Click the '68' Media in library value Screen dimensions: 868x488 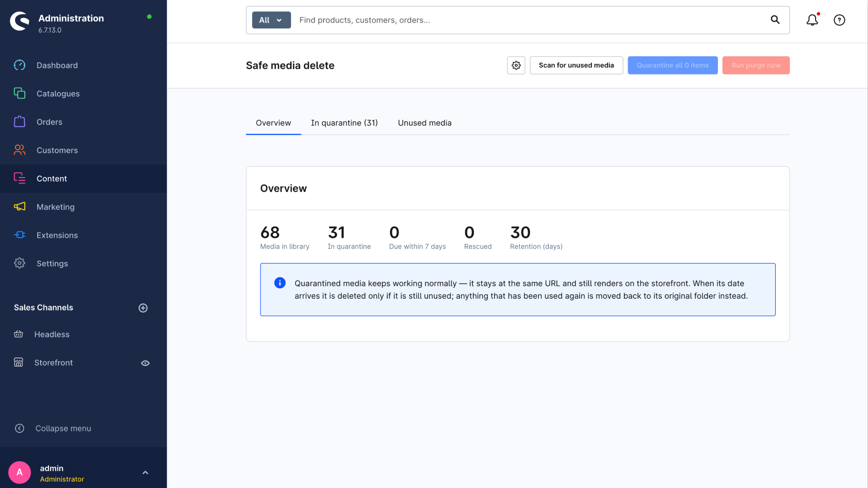pyautogui.click(x=270, y=232)
